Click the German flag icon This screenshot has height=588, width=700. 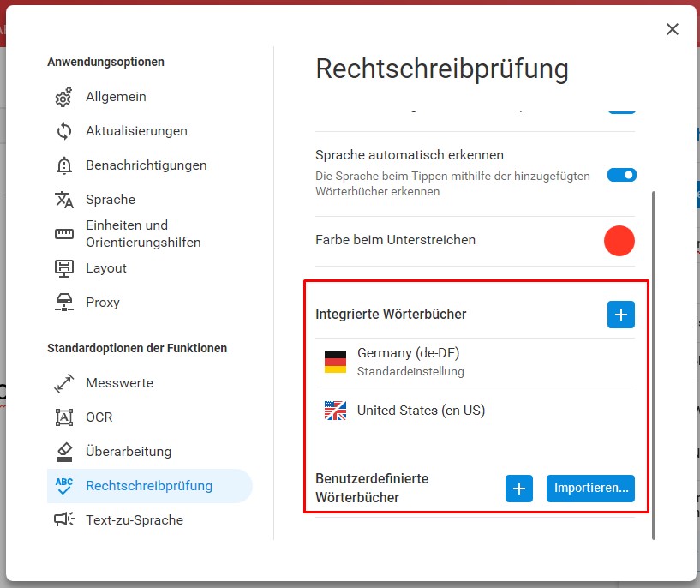tap(335, 362)
